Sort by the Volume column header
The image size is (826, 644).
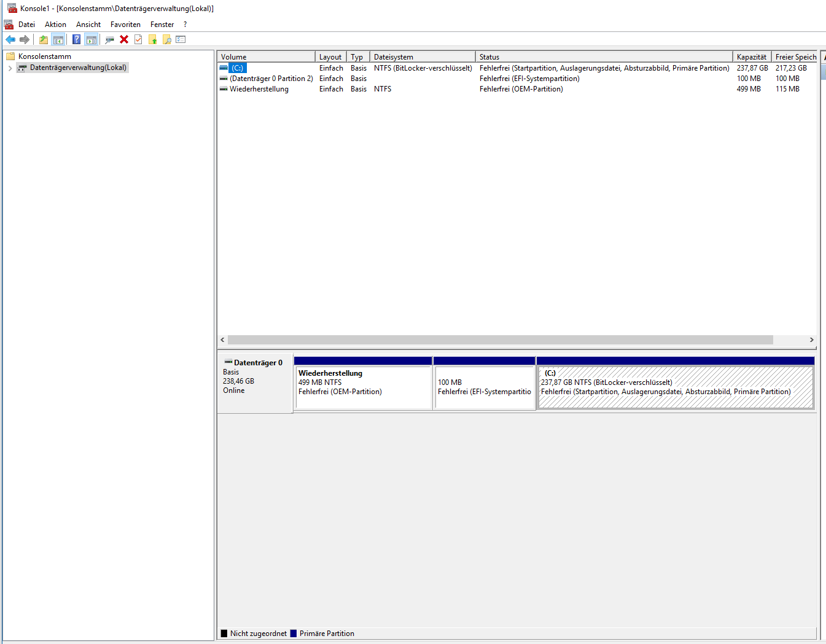266,56
